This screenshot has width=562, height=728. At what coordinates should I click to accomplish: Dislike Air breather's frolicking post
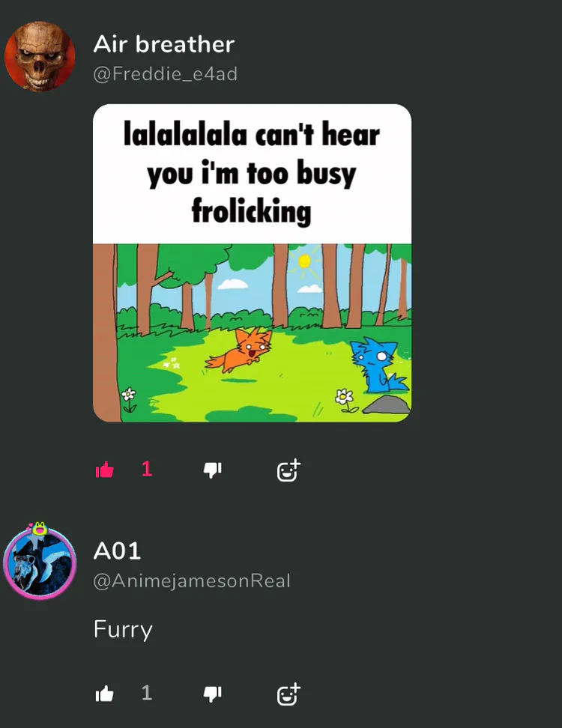(212, 470)
